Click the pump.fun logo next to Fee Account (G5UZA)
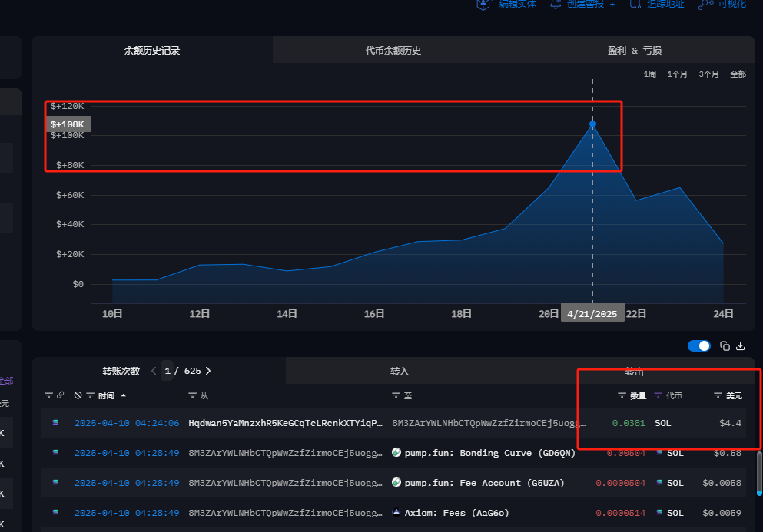Image resolution: width=763 pixels, height=532 pixels. point(396,482)
